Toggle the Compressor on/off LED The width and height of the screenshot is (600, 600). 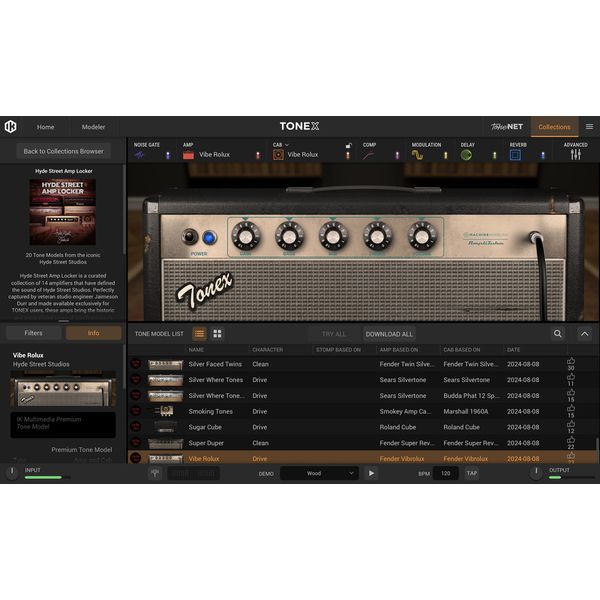click(397, 155)
